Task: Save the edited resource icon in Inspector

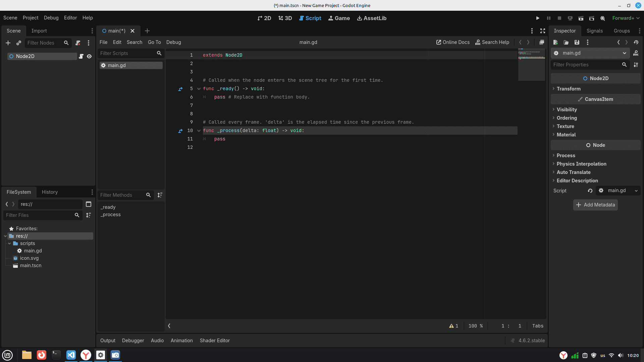Action: tap(577, 42)
